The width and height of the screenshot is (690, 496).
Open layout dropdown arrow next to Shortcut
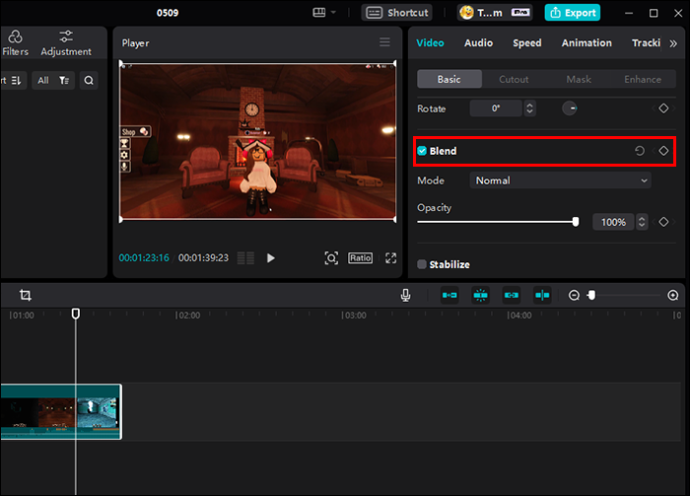click(333, 12)
